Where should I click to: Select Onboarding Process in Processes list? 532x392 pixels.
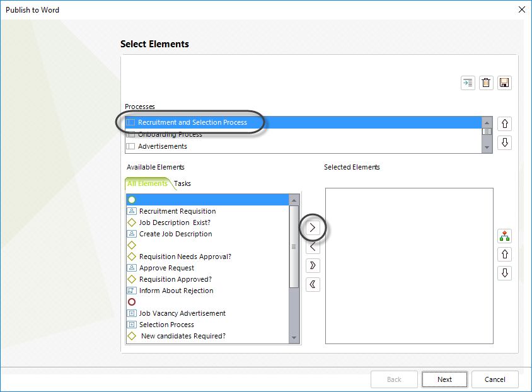click(x=304, y=134)
